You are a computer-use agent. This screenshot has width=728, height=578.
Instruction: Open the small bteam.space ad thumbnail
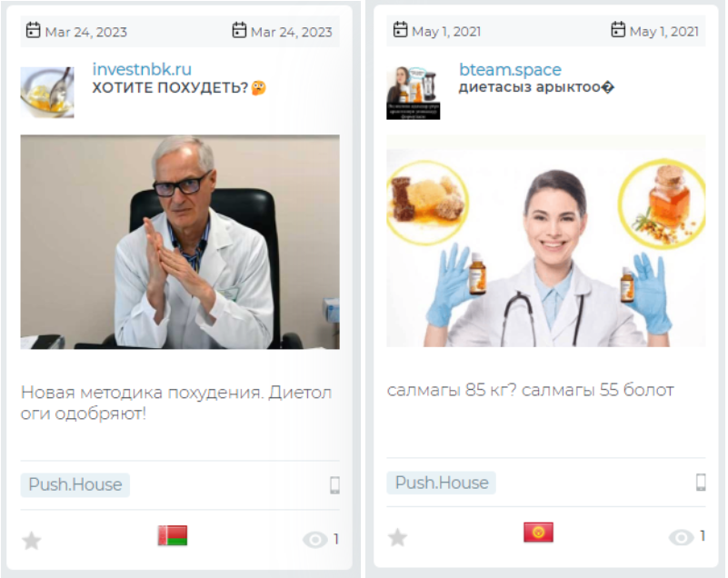414,93
